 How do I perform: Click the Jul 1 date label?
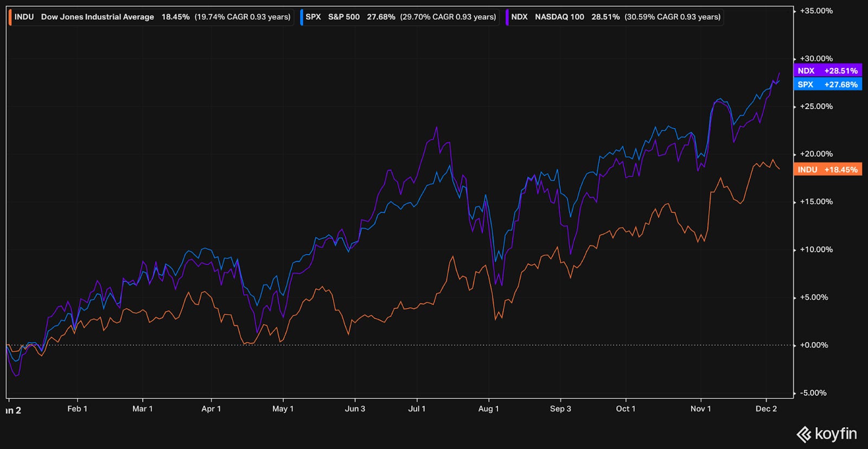coord(417,409)
